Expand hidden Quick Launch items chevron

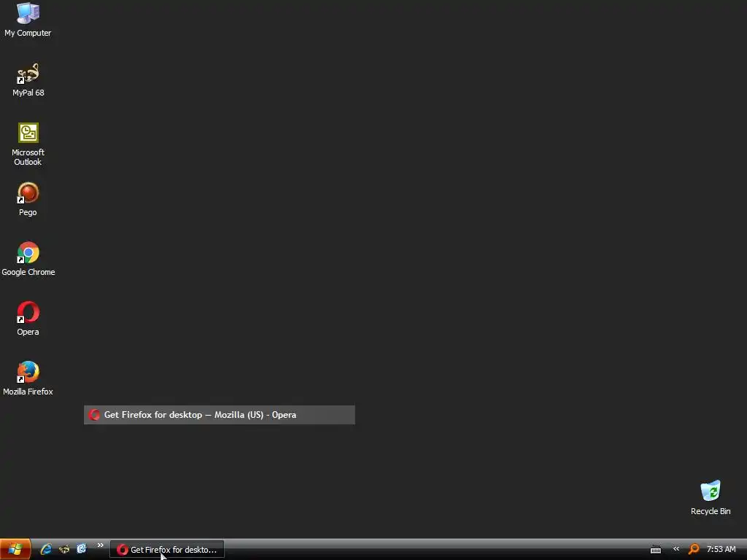[100, 545]
